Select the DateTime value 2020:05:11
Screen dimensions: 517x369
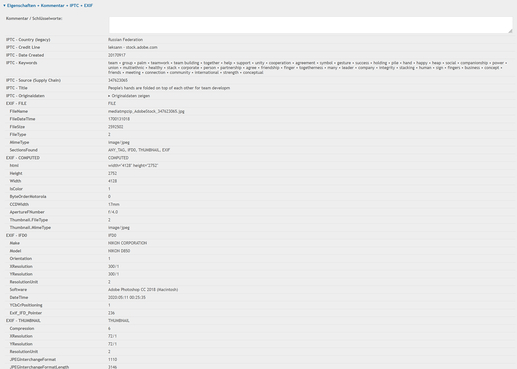127,297
